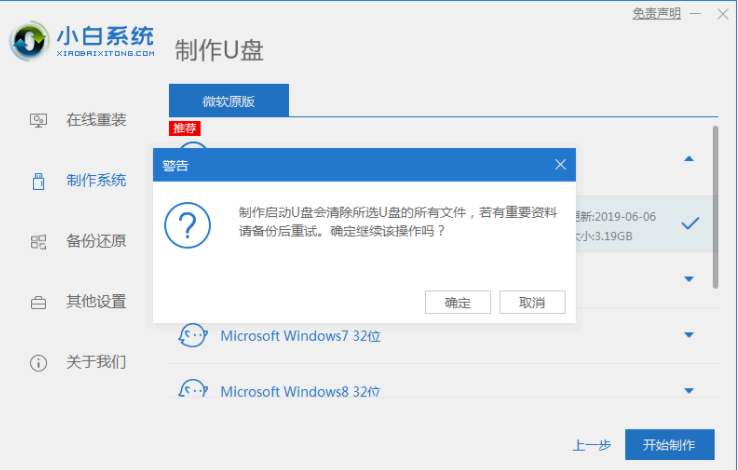
Task: Click the 开始制作 button
Action: pos(670,445)
